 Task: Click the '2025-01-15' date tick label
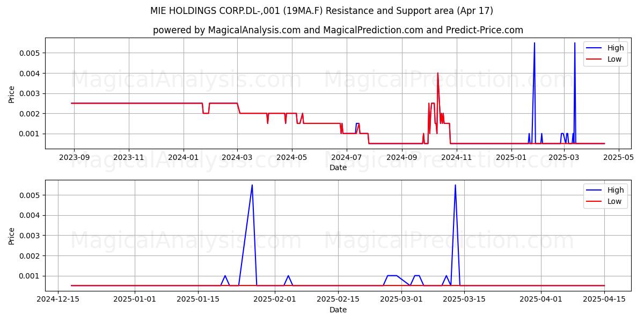click(198, 300)
